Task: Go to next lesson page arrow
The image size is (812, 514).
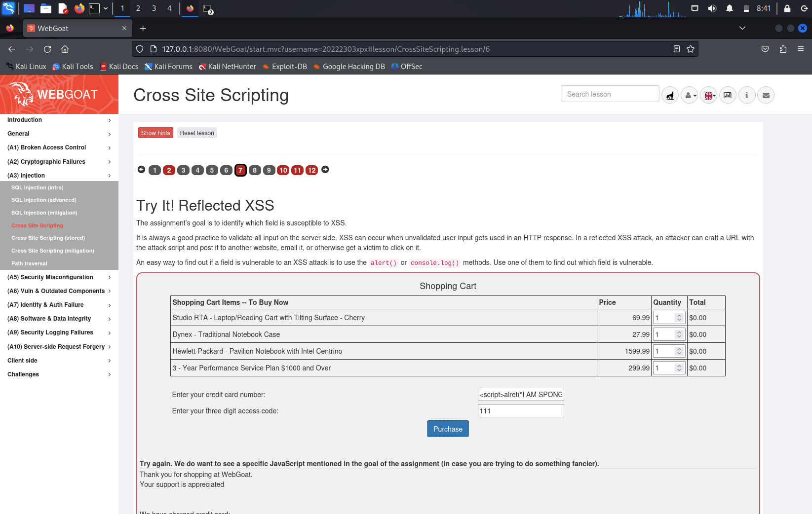Action: 325,170
